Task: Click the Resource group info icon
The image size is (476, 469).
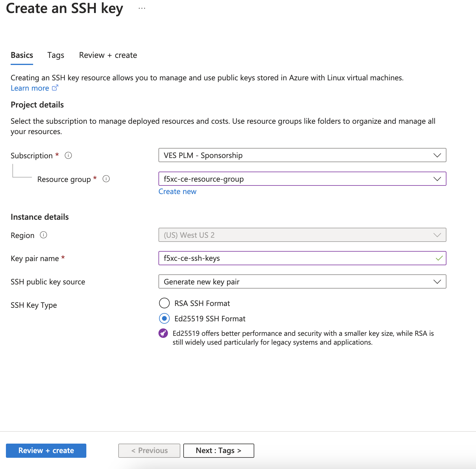Action: click(106, 179)
